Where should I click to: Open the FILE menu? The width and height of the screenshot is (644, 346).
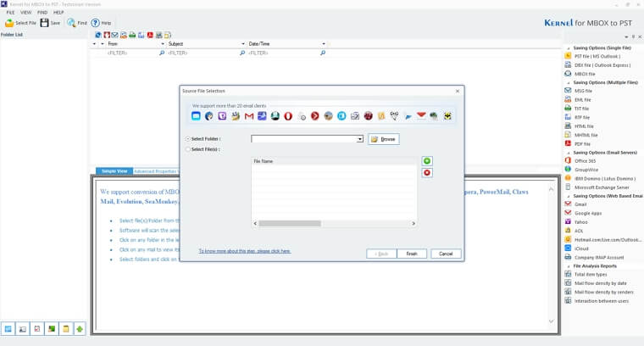coord(10,13)
